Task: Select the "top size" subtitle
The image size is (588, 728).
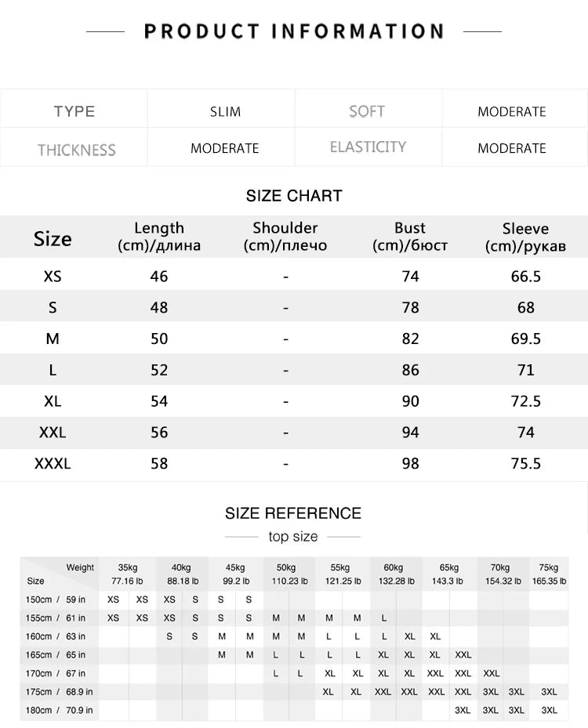Action: [293, 537]
